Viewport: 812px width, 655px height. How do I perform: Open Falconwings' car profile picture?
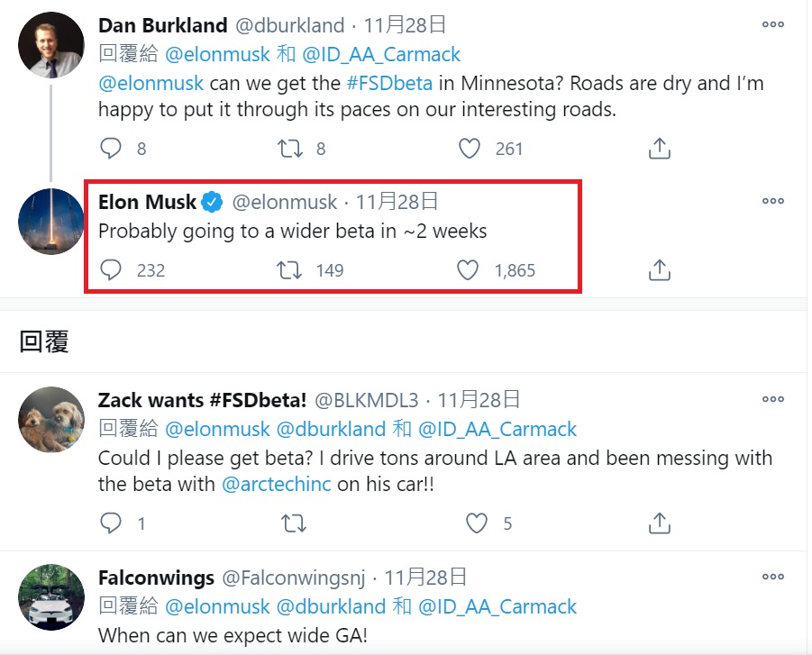click(50, 597)
